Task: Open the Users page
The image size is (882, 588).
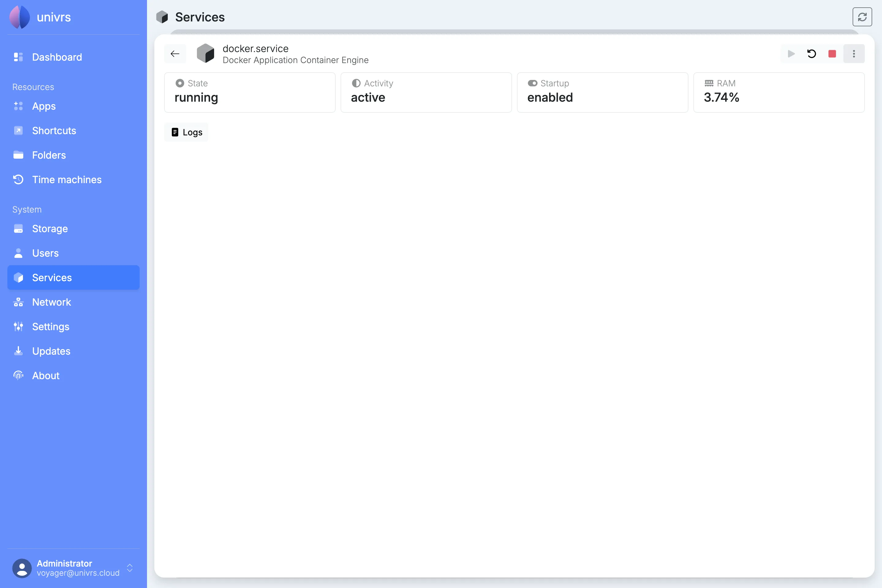Action: tap(73, 253)
